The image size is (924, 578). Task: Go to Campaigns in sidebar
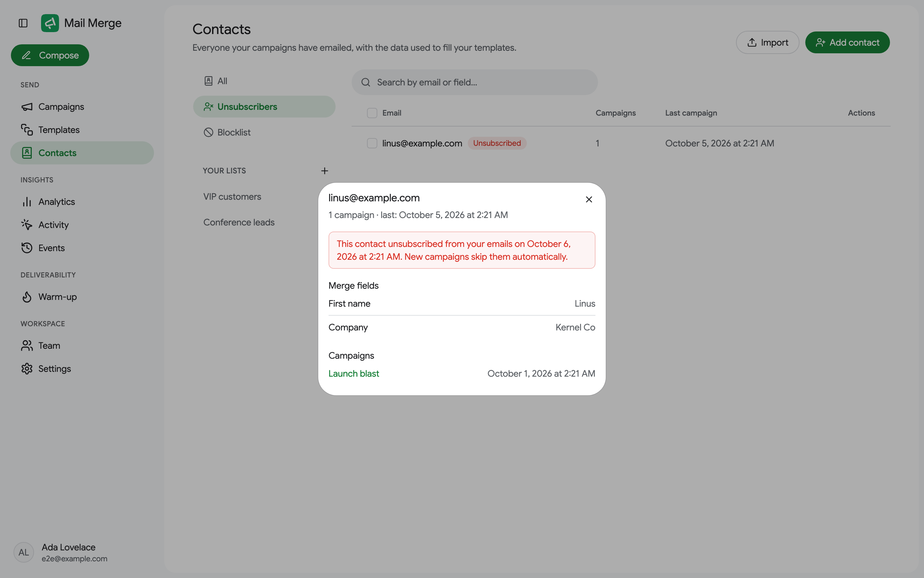[x=82, y=107]
